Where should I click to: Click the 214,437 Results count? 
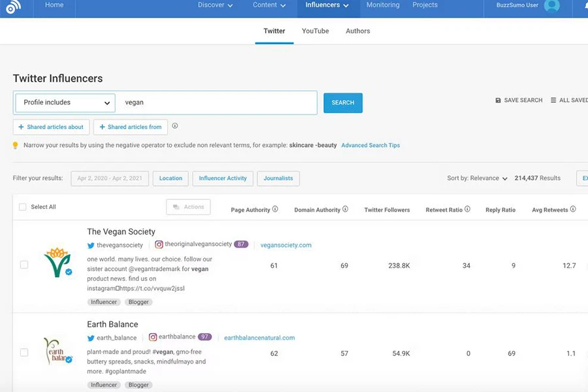tap(538, 178)
